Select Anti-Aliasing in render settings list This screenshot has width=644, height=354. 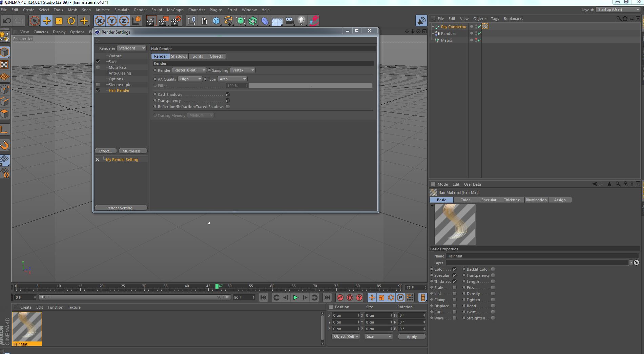(120, 73)
